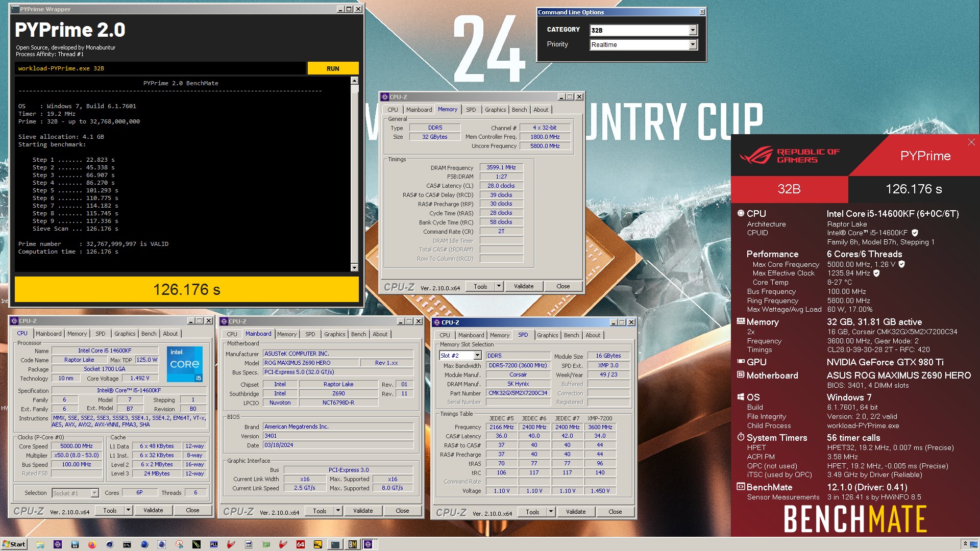Open the Slot #2 dropdown in SPD window
Screen dimensions: 980x551
pyautogui.click(x=477, y=356)
